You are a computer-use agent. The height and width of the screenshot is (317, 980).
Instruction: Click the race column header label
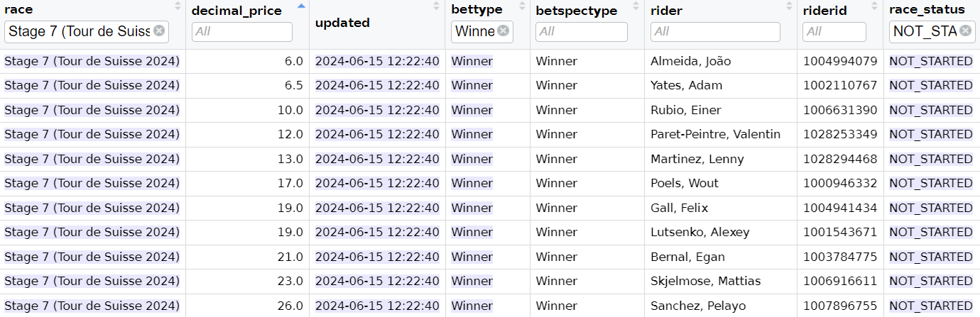tap(18, 10)
